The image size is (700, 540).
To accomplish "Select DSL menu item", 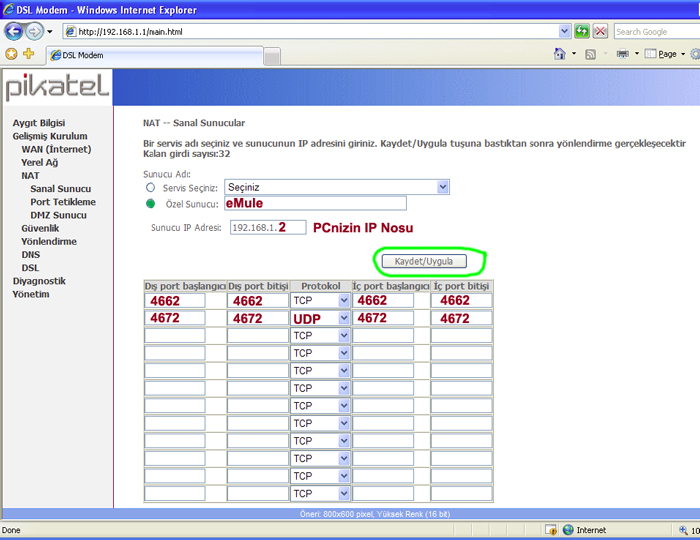I will point(30,268).
